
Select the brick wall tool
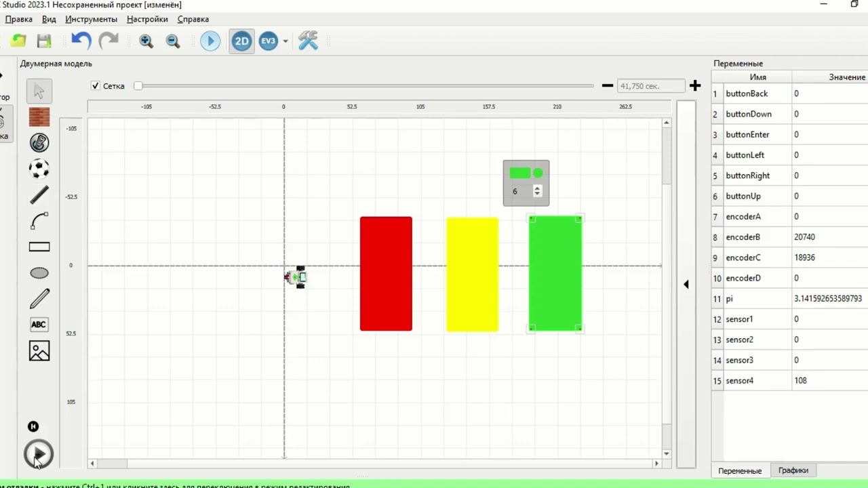tap(39, 117)
